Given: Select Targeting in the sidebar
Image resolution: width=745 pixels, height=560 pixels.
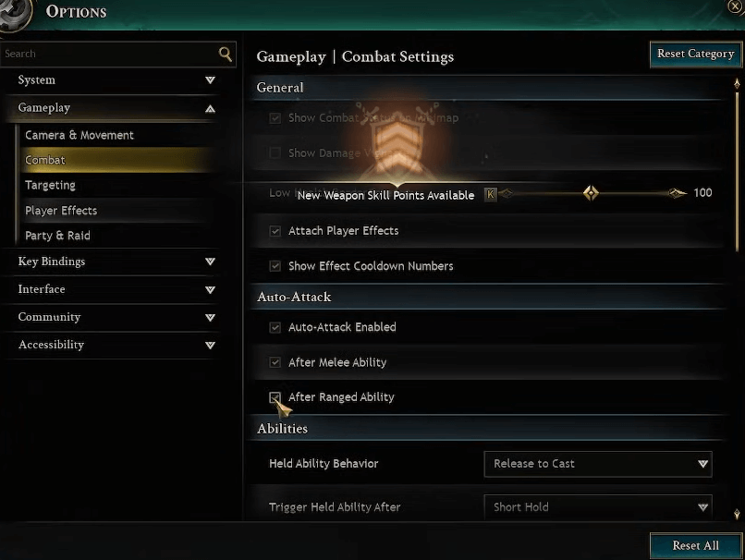Looking at the screenshot, I should click(x=51, y=185).
